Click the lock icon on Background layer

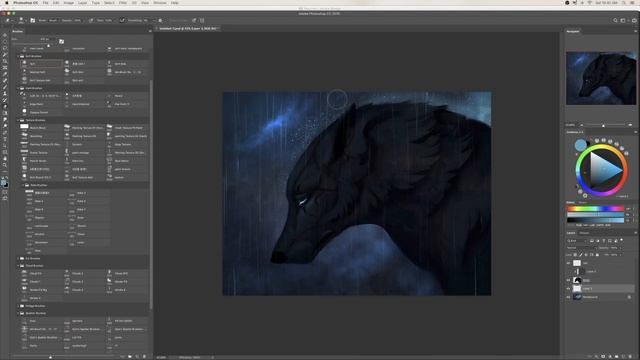[629, 297]
